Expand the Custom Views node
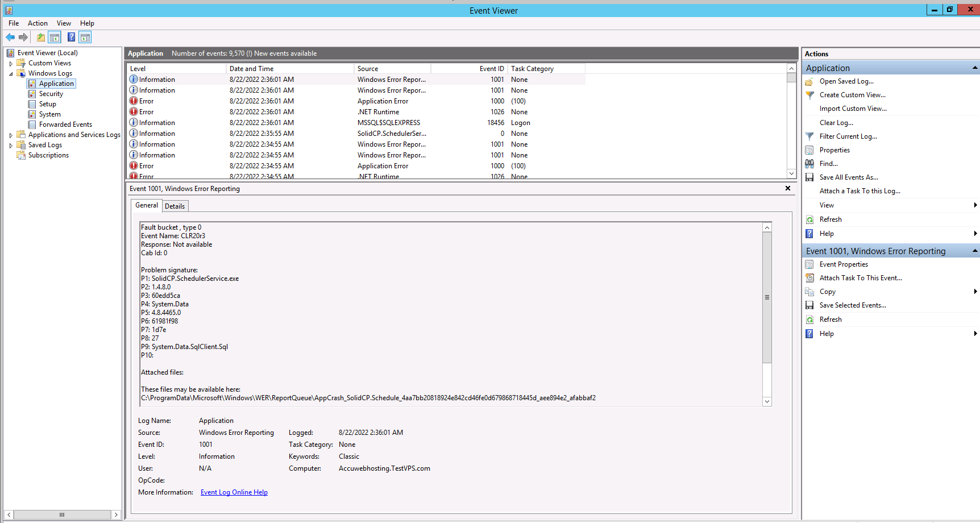Image resolution: width=980 pixels, height=523 pixels. pyautogui.click(x=10, y=63)
